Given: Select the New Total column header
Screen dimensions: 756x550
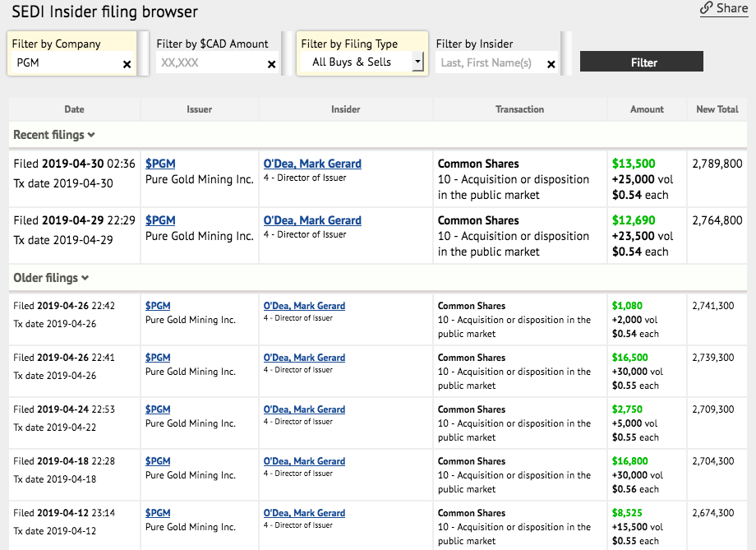Looking at the screenshot, I should [717, 109].
